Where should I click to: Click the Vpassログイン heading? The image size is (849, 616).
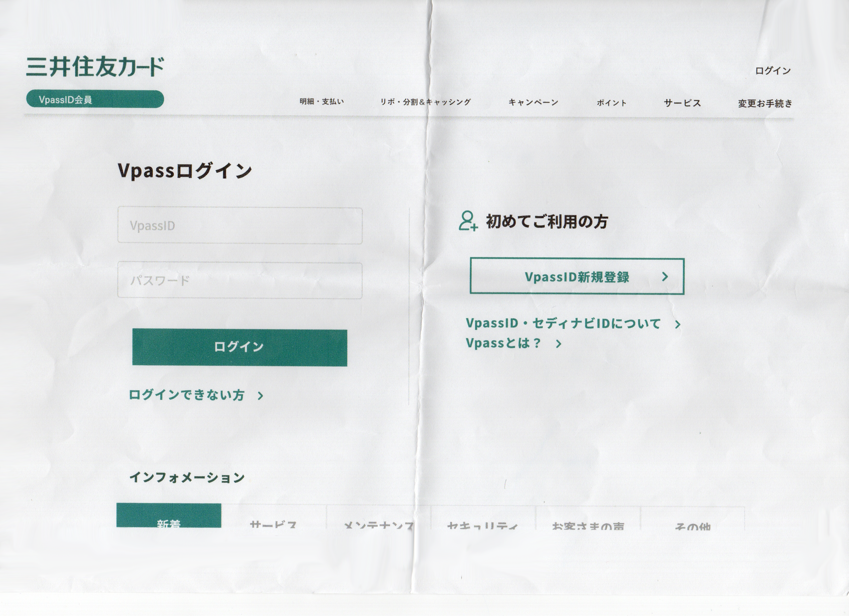tap(185, 171)
